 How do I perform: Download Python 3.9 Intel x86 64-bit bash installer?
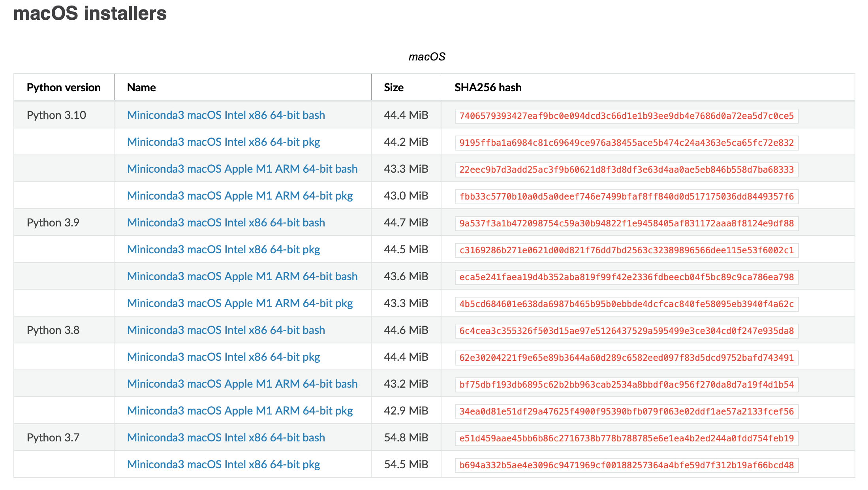[226, 222]
